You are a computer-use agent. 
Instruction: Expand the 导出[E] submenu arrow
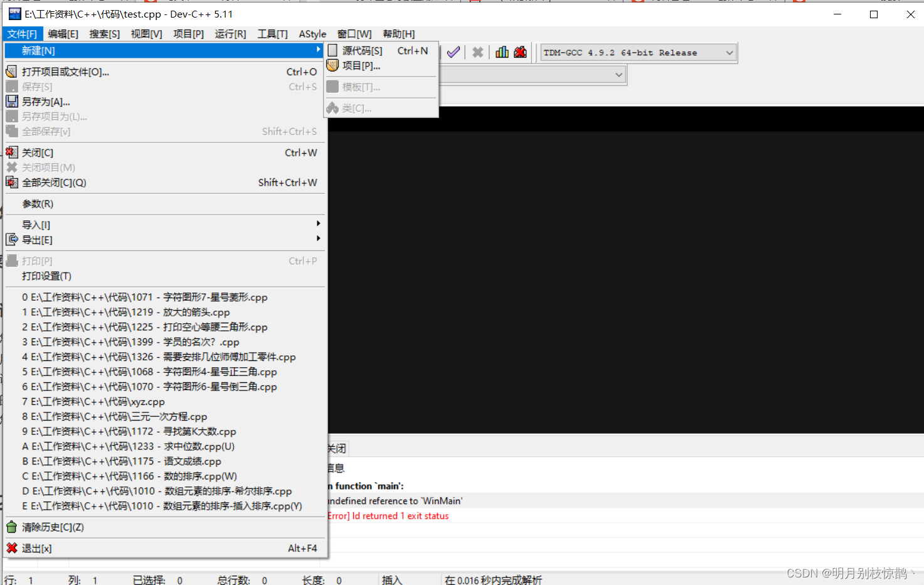(318, 239)
